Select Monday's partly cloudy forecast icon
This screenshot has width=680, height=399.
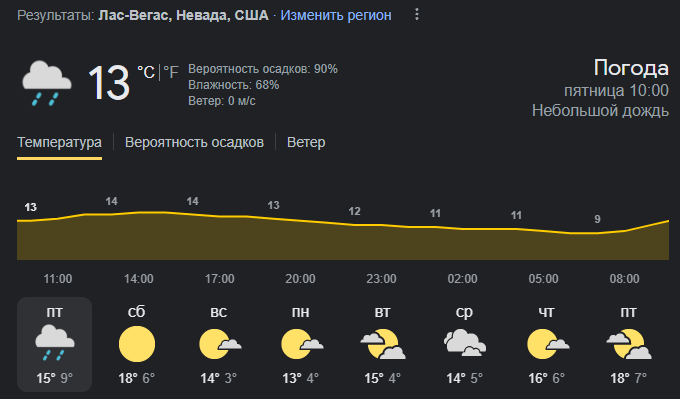point(302,344)
